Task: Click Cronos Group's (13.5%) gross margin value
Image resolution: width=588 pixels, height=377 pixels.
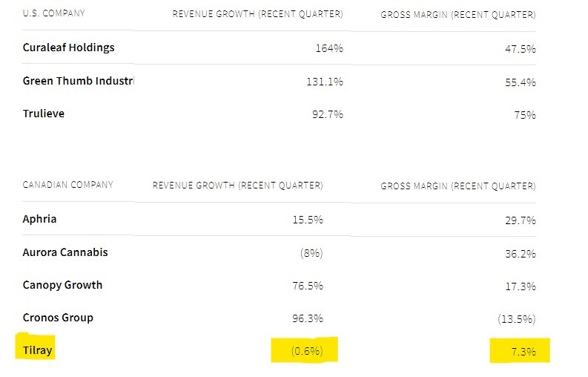Action: tap(517, 319)
